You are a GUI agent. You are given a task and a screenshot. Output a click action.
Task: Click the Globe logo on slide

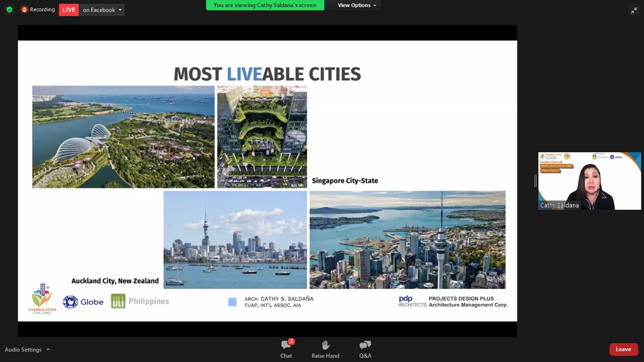83,302
